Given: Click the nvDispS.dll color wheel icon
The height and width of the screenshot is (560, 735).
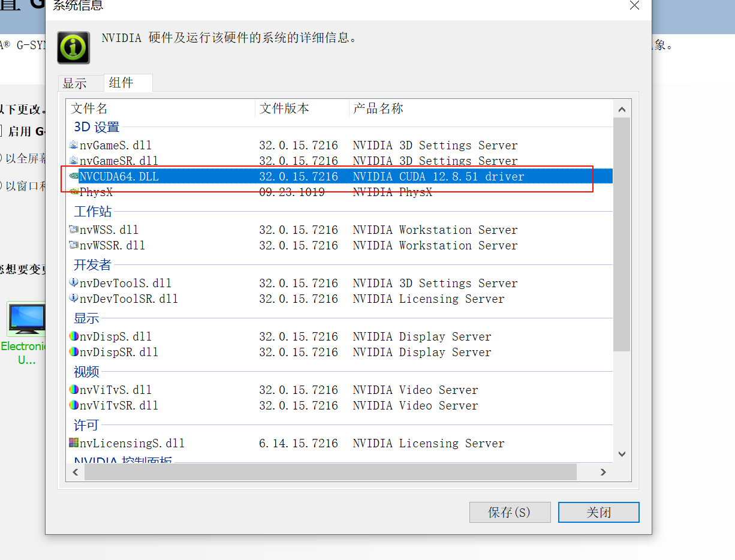Looking at the screenshot, I should point(74,336).
